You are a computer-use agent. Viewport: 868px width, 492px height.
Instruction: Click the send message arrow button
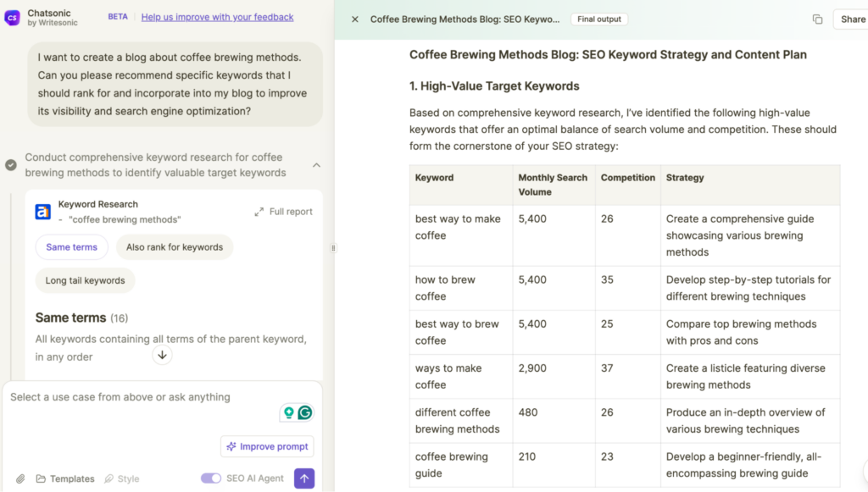coord(304,478)
